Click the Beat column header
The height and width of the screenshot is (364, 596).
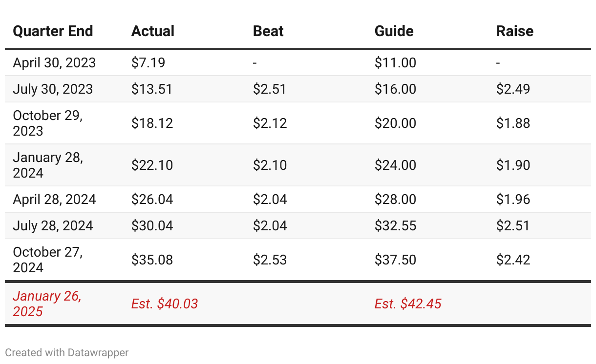(x=268, y=31)
